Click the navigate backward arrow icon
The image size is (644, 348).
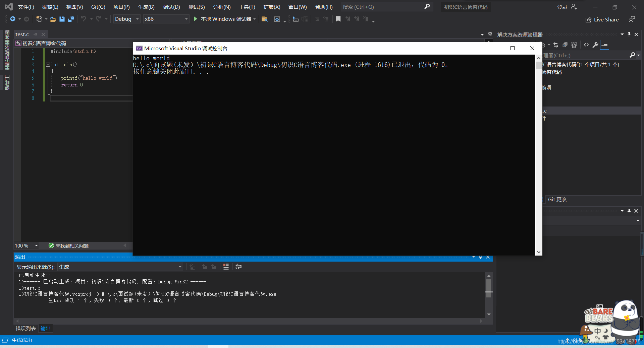click(13, 19)
